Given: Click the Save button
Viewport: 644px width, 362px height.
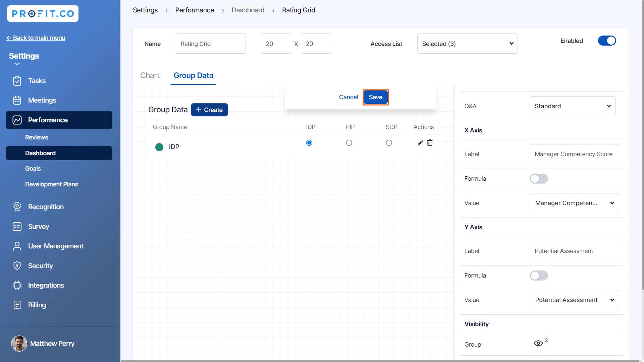Looking at the screenshot, I should tap(376, 97).
